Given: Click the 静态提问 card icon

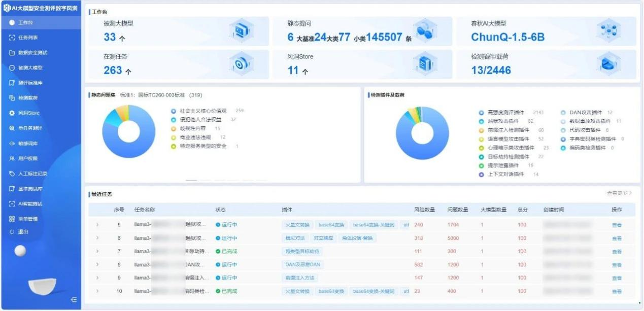Looking at the screenshot, I should tap(423, 31).
